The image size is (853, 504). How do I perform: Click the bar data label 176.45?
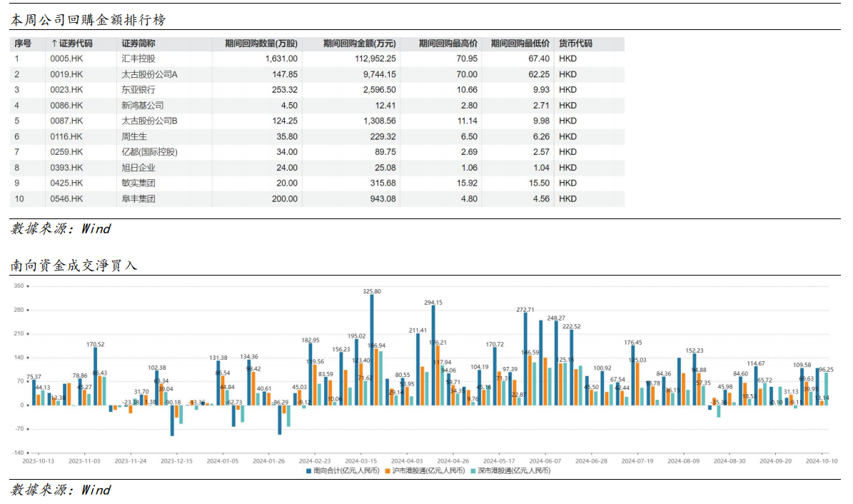632,343
